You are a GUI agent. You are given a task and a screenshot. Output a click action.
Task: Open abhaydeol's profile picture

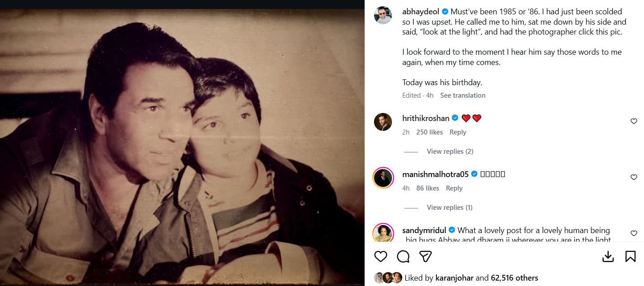(383, 15)
